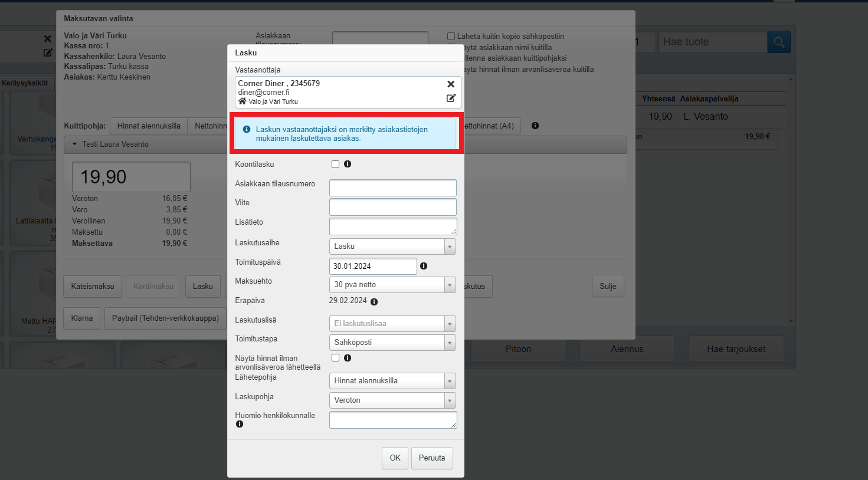868x480 pixels.
Task: Remove recipient Corner Diner with X icon
Action: coord(451,84)
